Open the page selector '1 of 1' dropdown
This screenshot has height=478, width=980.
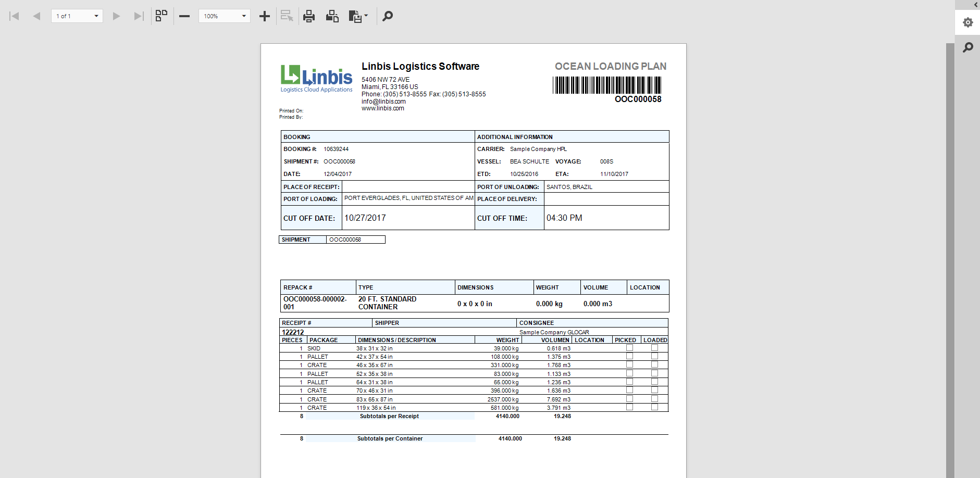(77, 16)
